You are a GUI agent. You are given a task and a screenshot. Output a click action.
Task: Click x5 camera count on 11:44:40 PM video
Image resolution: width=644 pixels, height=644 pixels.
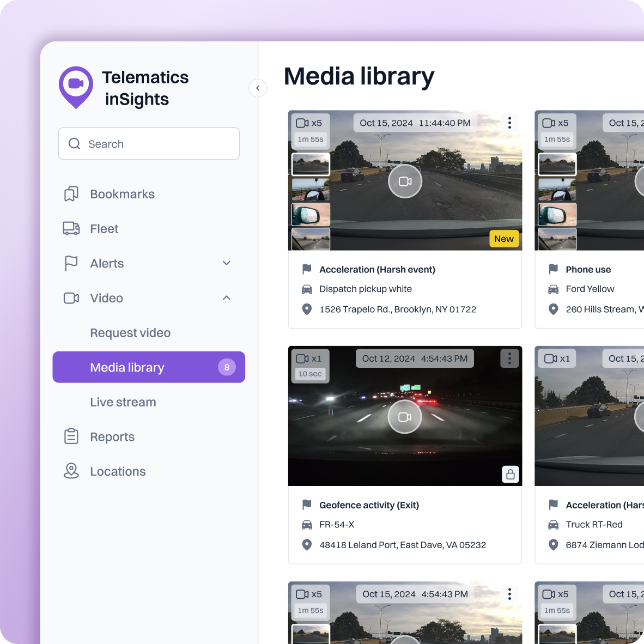tap(309, 123)
